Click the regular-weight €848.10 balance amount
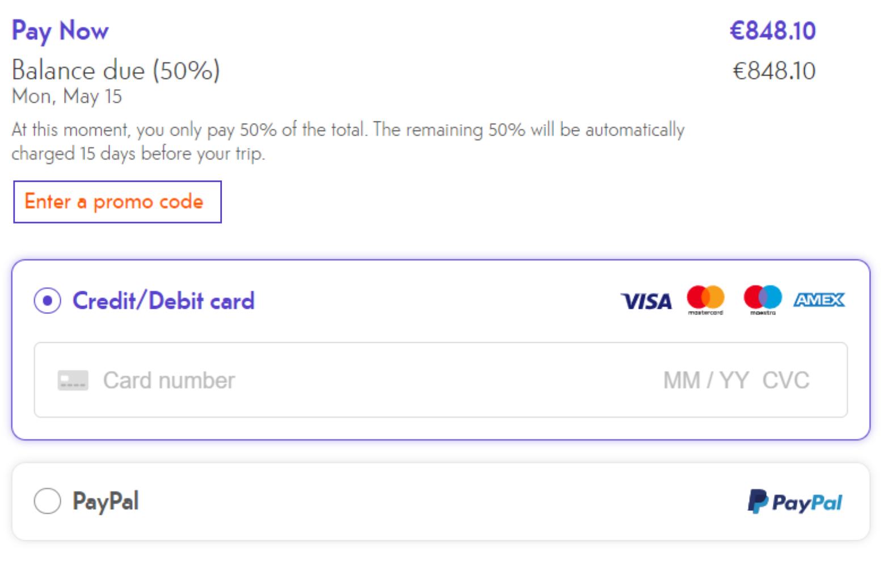Image resolution: width=883 pixels, height=588 pixels. point(774,71)
